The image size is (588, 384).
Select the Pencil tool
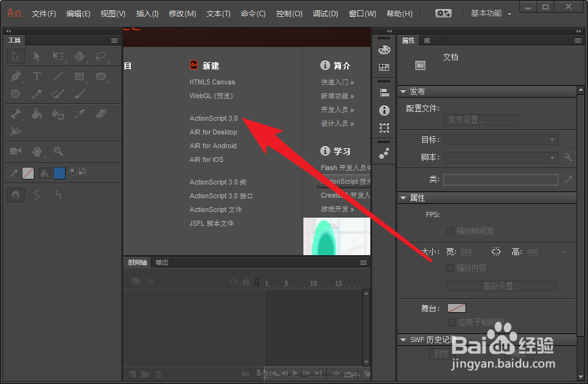pos(37,93)
